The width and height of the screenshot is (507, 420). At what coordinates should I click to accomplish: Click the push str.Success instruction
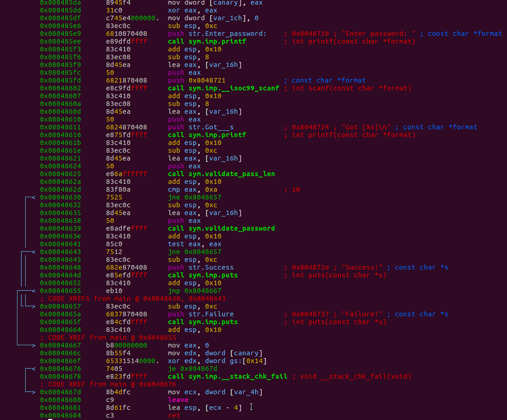tap(201, 268)
